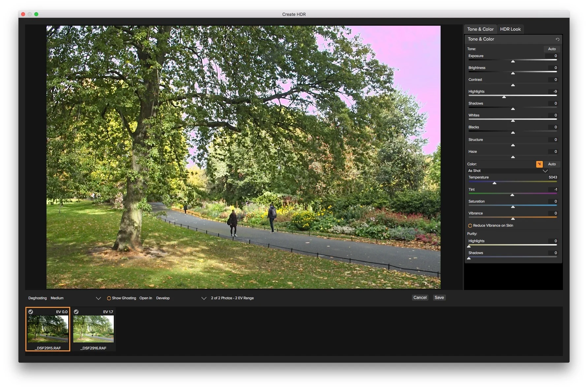Click the Saturation slider handle

coord(513,207)
